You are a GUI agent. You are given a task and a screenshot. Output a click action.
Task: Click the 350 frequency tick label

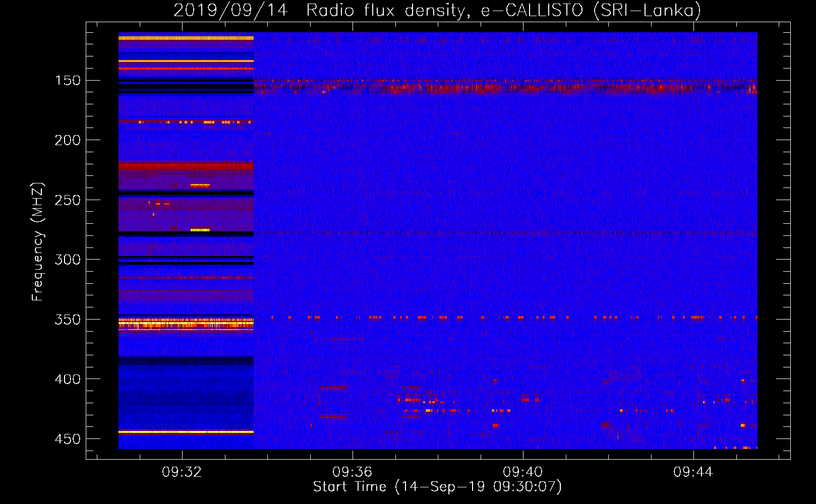pos(68,320)
